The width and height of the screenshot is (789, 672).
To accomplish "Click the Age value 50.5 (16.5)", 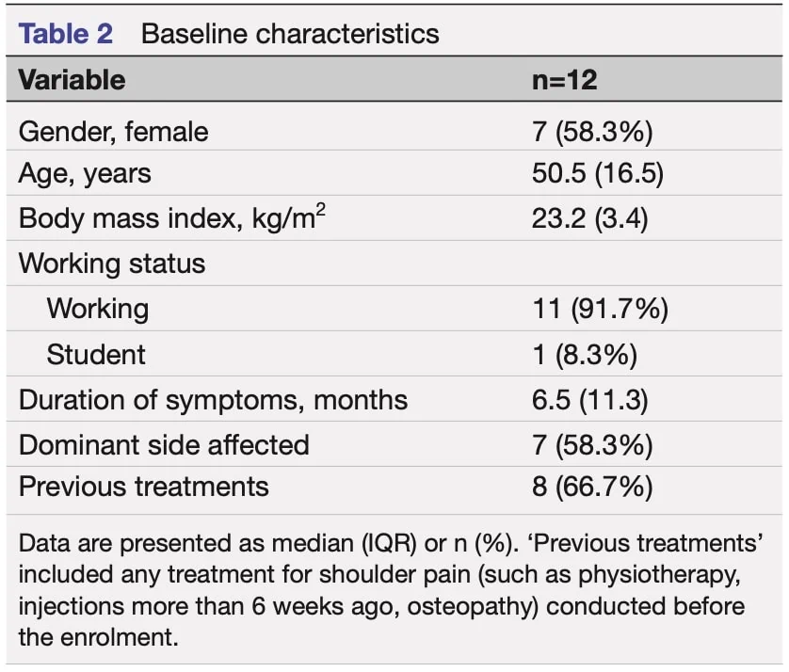I will pos(598,173).
